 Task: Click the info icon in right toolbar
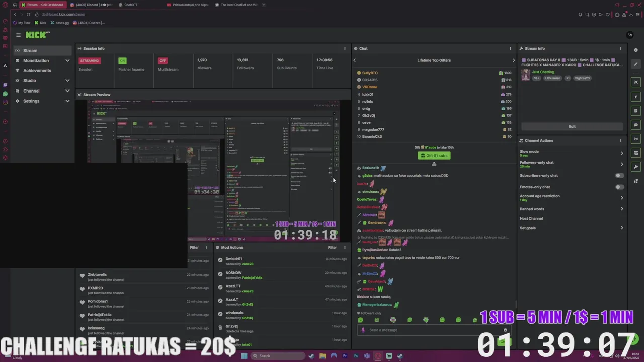636,50
